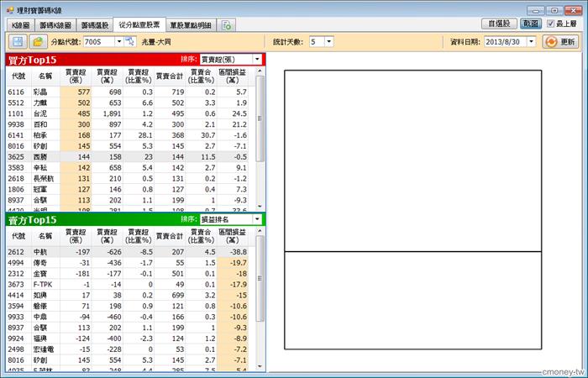The image size is (588, 378).
Task: Toggle the 最上層 always-on-top checkbox
Action: pyautogui.click(x=550, y=24)
